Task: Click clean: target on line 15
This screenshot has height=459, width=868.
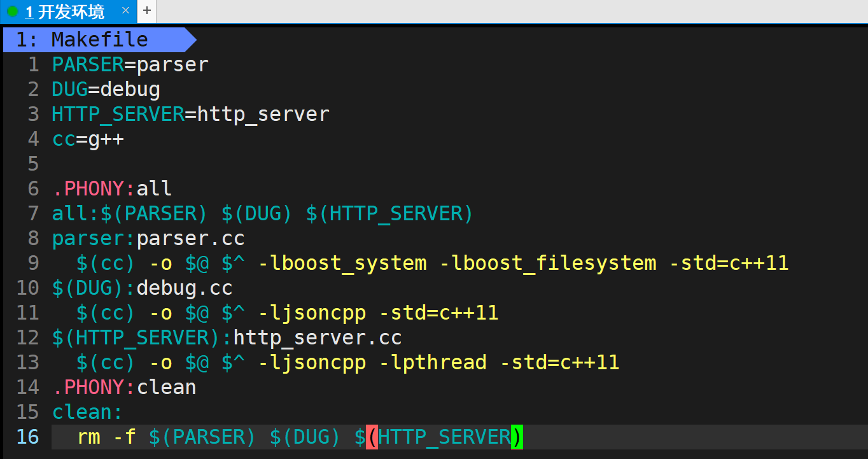Action: click(88, 412)
